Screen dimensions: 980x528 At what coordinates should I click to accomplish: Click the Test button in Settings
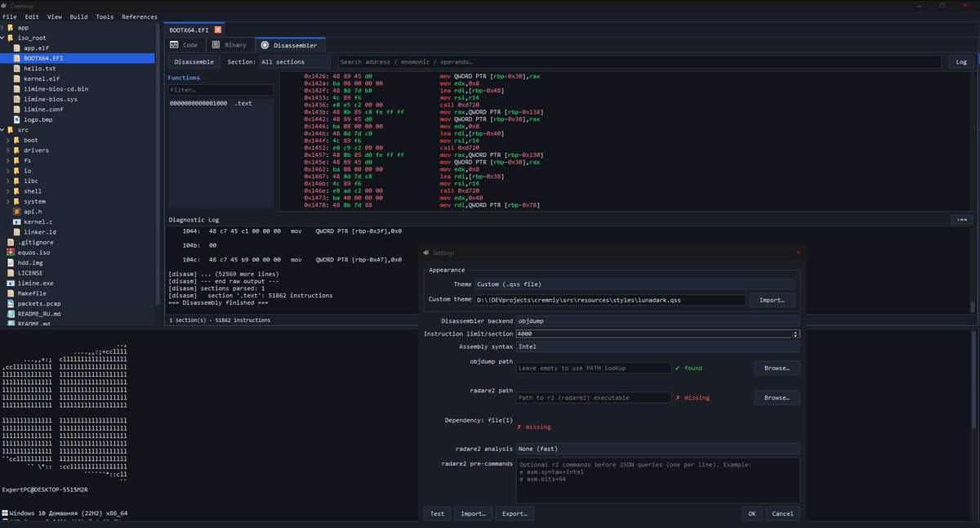(x=437, y=513)
